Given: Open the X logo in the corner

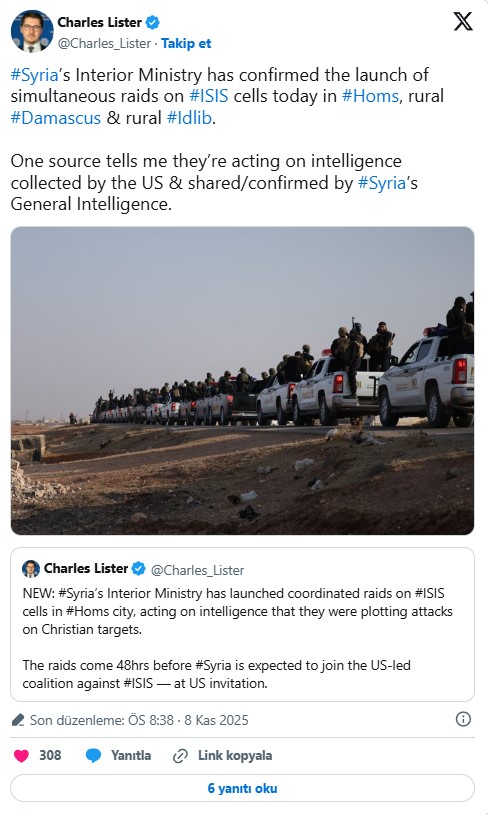Looking at the screenshot, I should 463,22.
